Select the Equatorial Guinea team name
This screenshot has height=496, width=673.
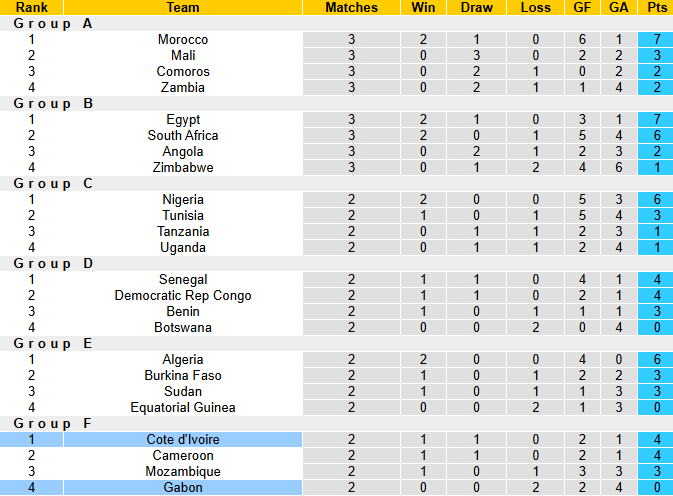coord(183,408)
